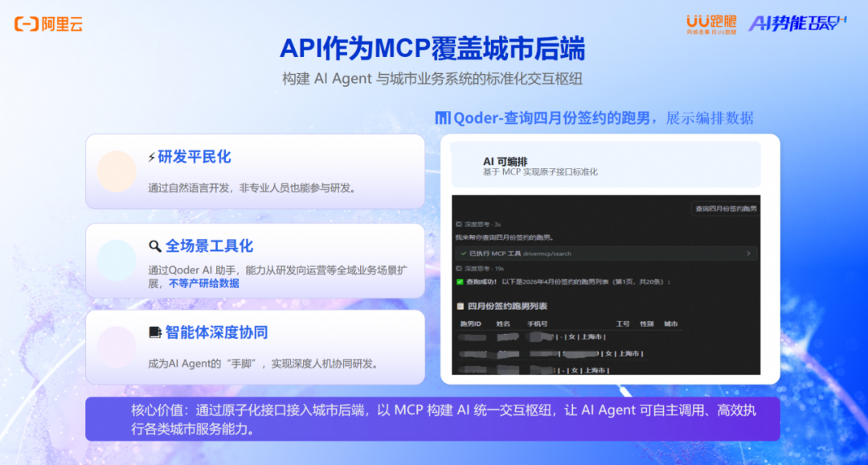The height and width of the screenshot is (465, 868).
Task: Click the pink circle in 智能体深度协同 card
Action: click(x=117, y=347)
